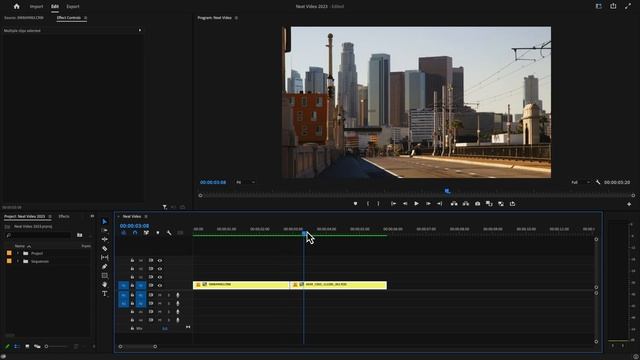
Task: Select the Slip tool
Action: 104,257
